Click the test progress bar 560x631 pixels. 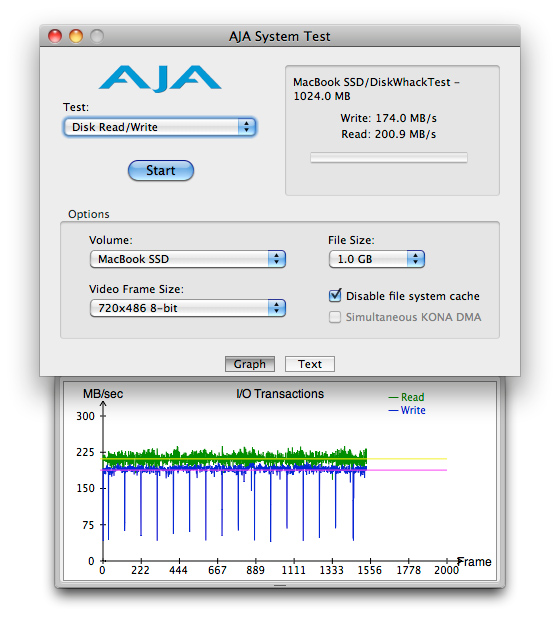389,157
